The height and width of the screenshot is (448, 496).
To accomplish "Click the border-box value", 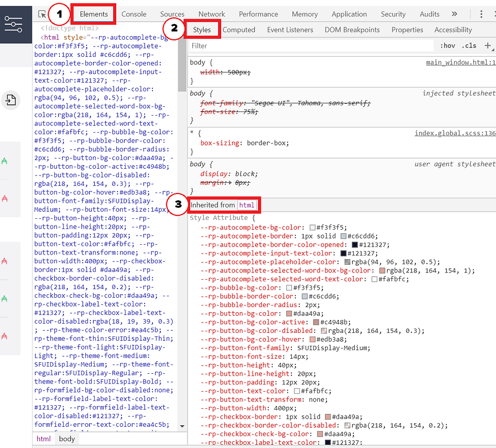I will pos(266,143).
